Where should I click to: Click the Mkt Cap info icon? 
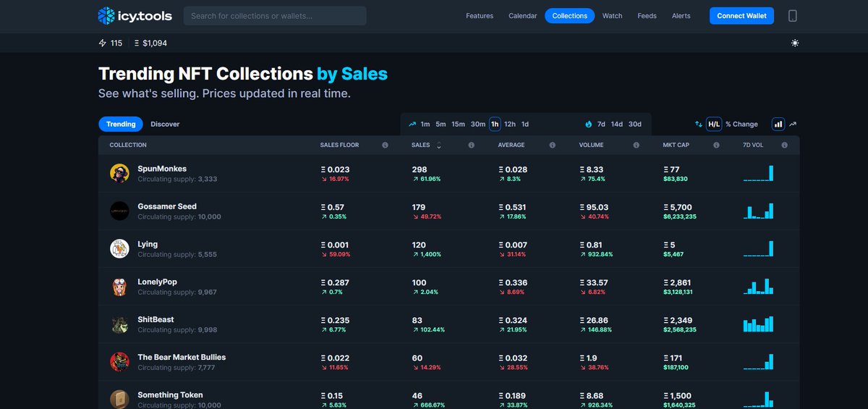pyautogui.click(x=716, y=146)
